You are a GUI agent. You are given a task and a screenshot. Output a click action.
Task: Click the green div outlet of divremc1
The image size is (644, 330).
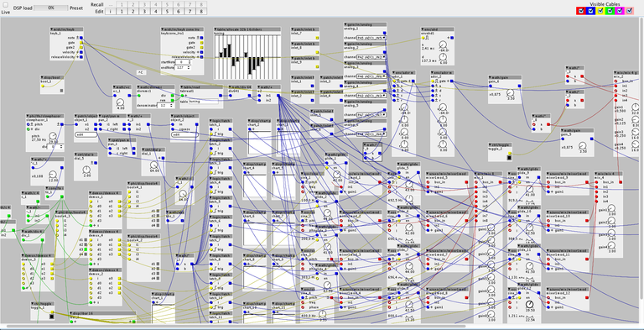pyautogui.click(x=173, y=96)
